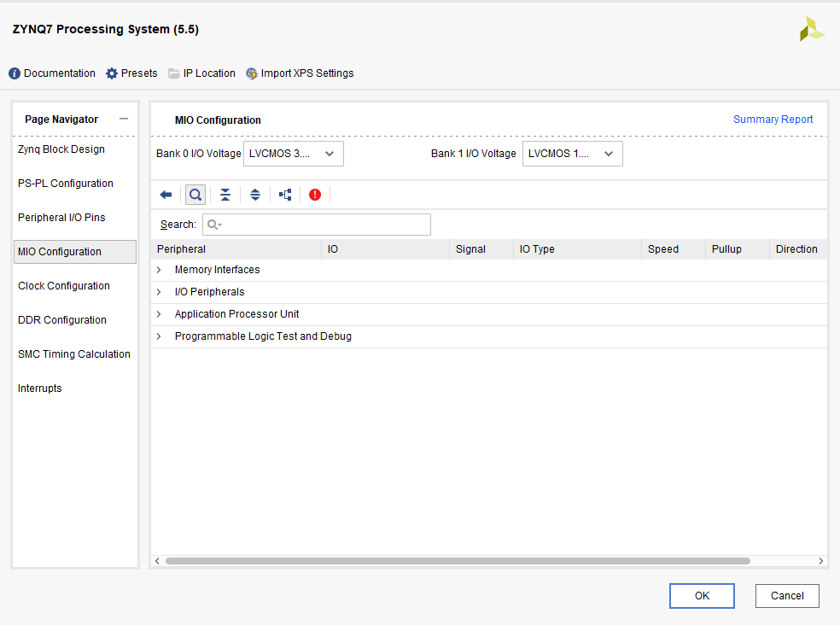Dismiss the dialog with Cancel
This screenshot has height=625, width=840.
click(x=787, y=596)
